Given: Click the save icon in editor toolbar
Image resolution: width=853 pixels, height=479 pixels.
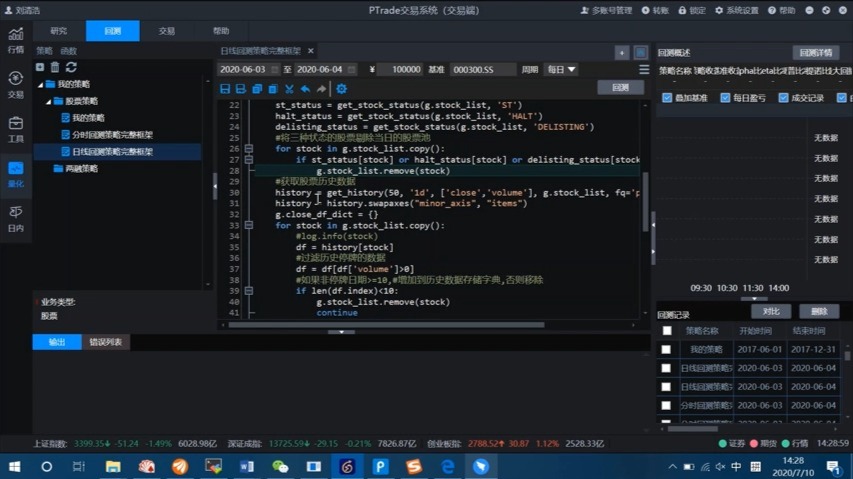Looking at the screenshot, I should point(225,89).
